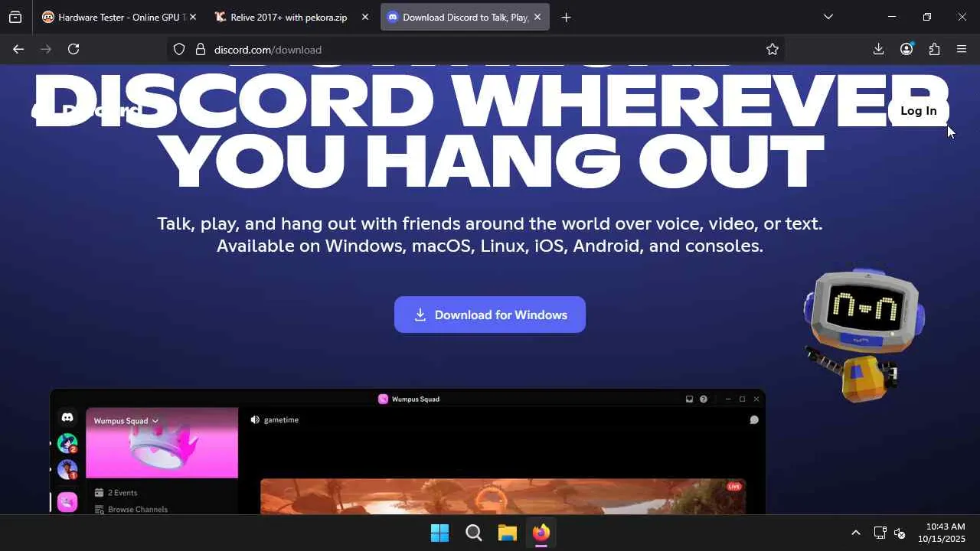Switch to the Hardware Tester tab
The height and width of the screenshot is (551, 980).
tap(119, 17)
